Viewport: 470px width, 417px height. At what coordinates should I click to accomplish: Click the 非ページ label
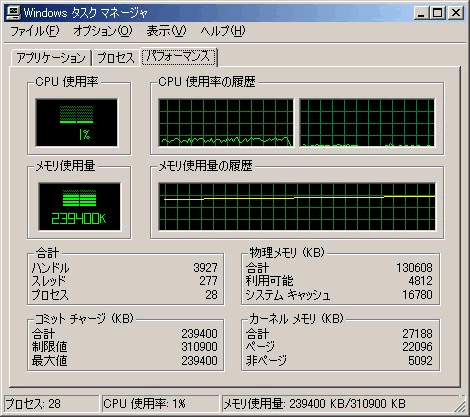tap(266, 361)
